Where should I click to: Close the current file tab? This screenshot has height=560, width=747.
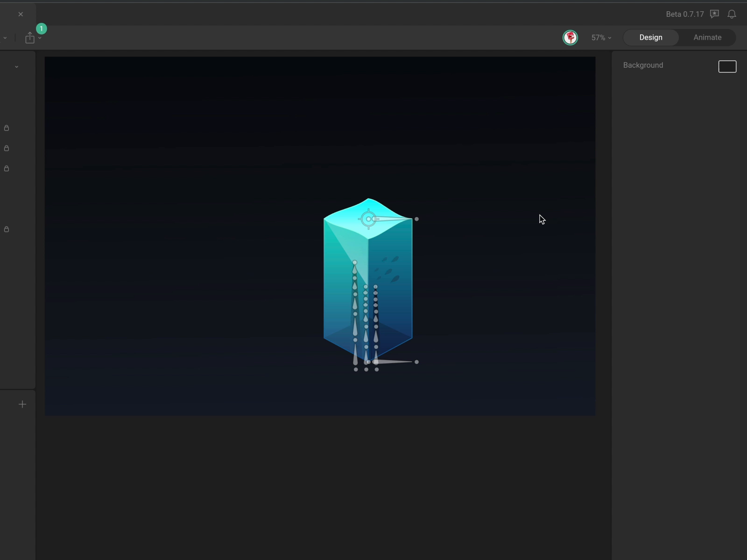coord(21,14)
